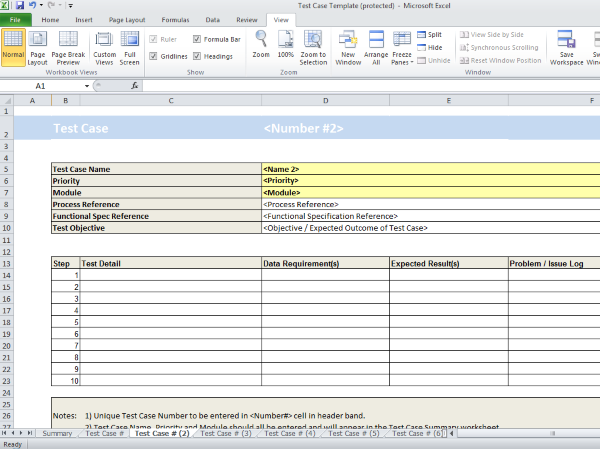Switch to Test Case # (3) sheet
This screenshot has height=449, width=600.
click(226, 433)
